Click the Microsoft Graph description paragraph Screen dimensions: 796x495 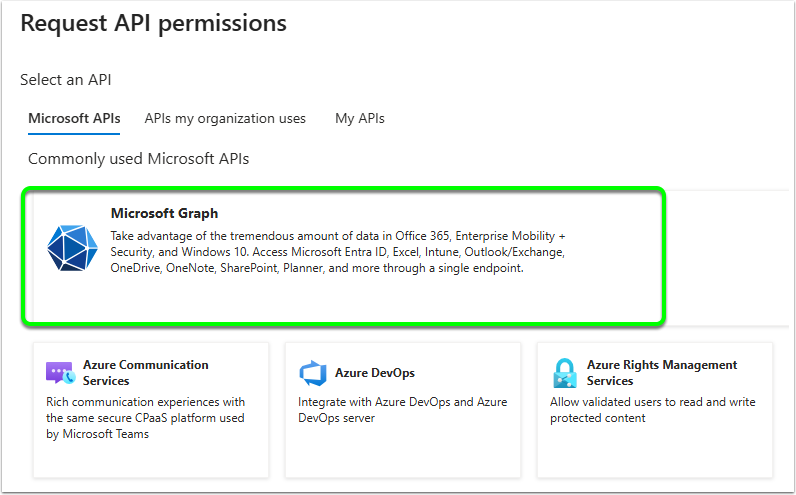click(338, 252)
